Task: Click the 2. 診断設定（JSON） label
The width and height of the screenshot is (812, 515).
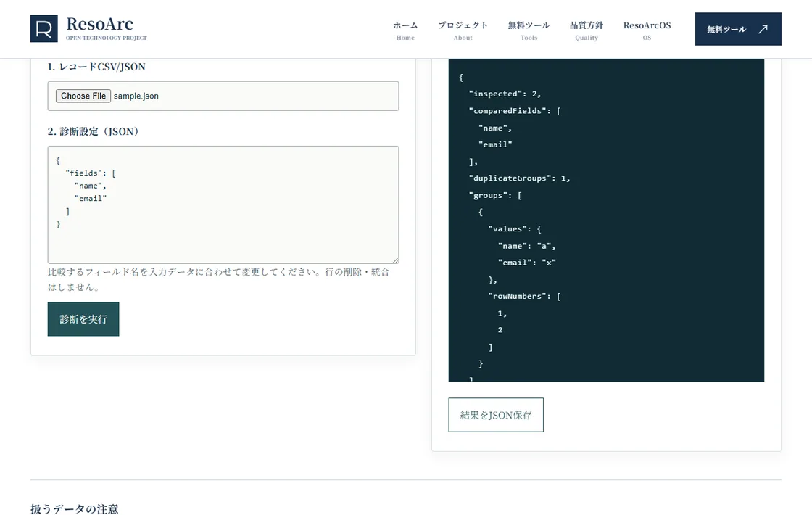Action: coord(94,131)
